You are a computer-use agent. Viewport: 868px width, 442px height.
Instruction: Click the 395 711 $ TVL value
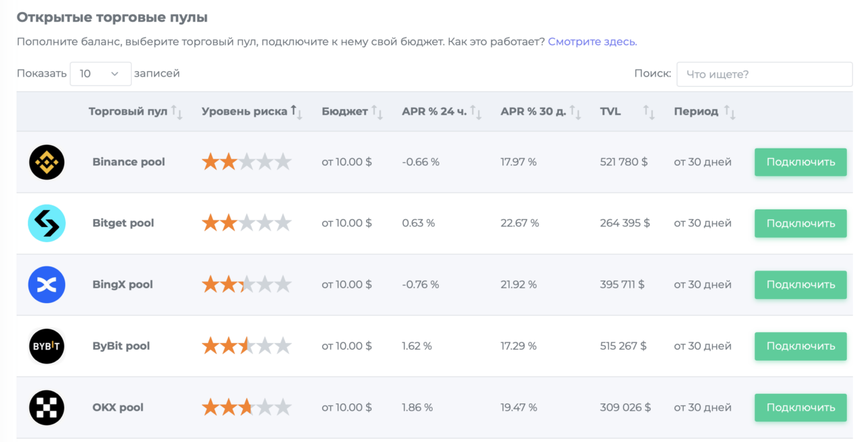click(623, 285)
